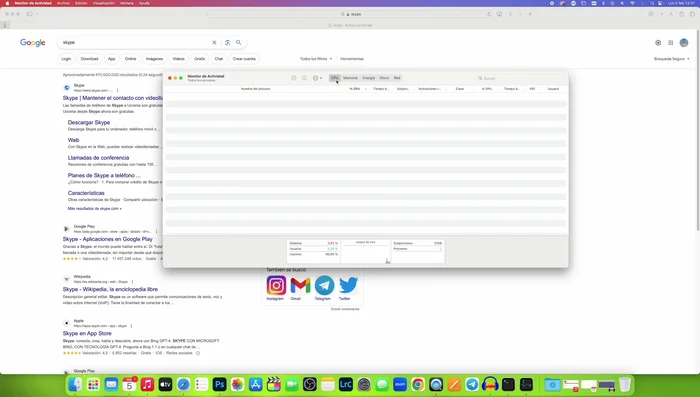Image resolution: width=700 pixels, height=397 pixels.
Task: Open the Ayuda menu
Action: pyautogui.click(x=144, y=3)
